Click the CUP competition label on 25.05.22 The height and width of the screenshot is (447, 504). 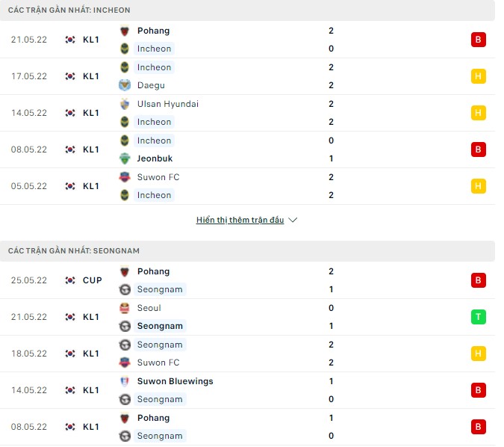tap(93, 280)
